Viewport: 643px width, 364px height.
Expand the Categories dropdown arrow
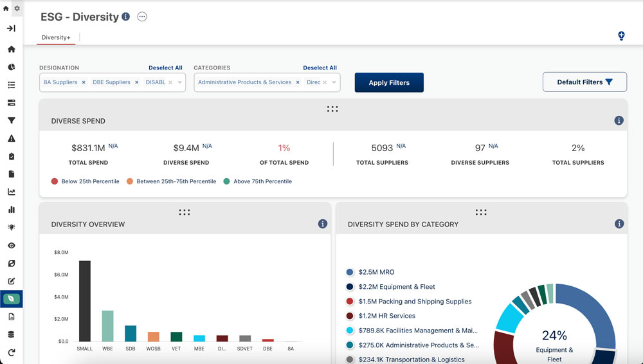(334, 82)
